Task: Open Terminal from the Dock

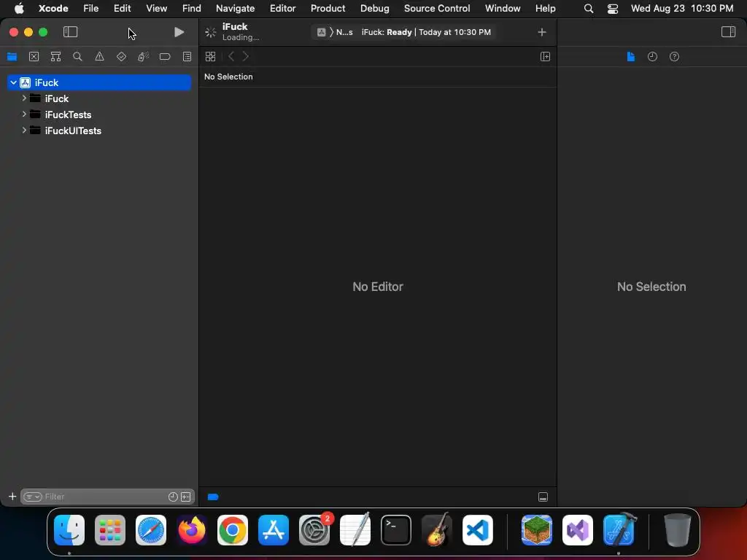Action: [x=396, y=530]
